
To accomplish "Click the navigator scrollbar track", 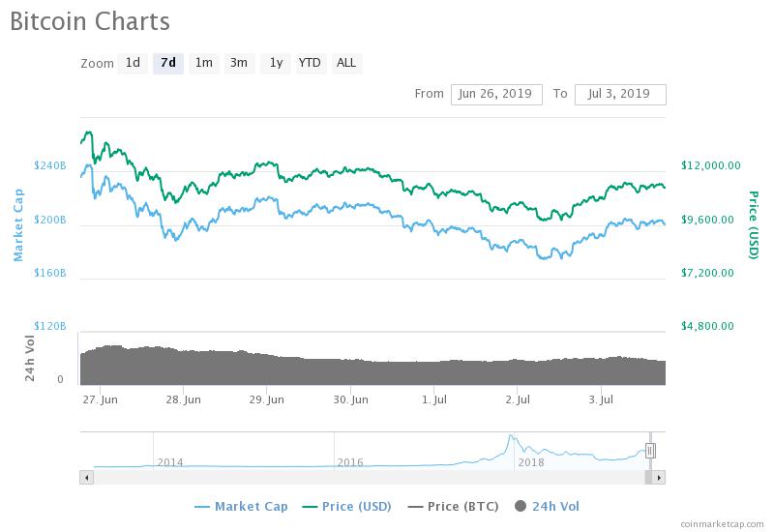I will (370, 477).
